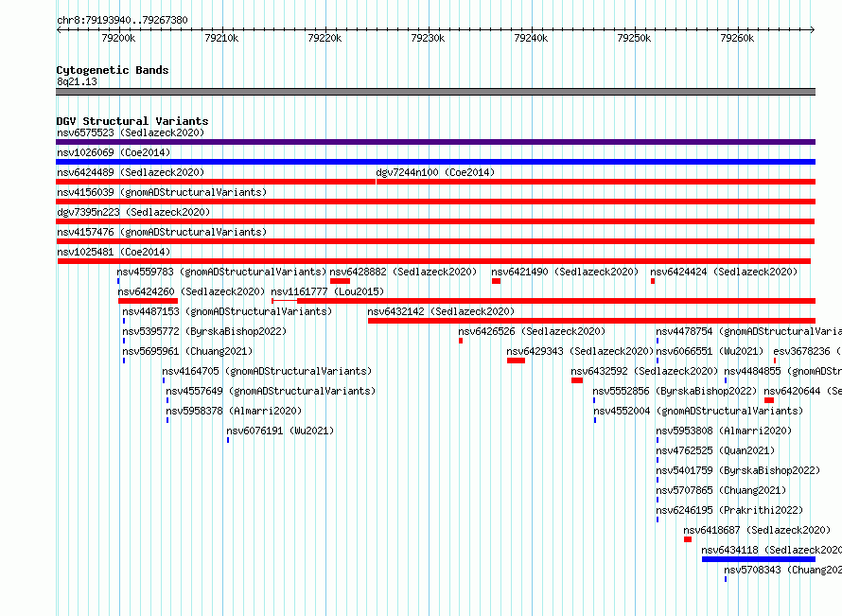
Task: Open the nsv6418687 (Sedlazeck2020) label
Action: (757, 530)
